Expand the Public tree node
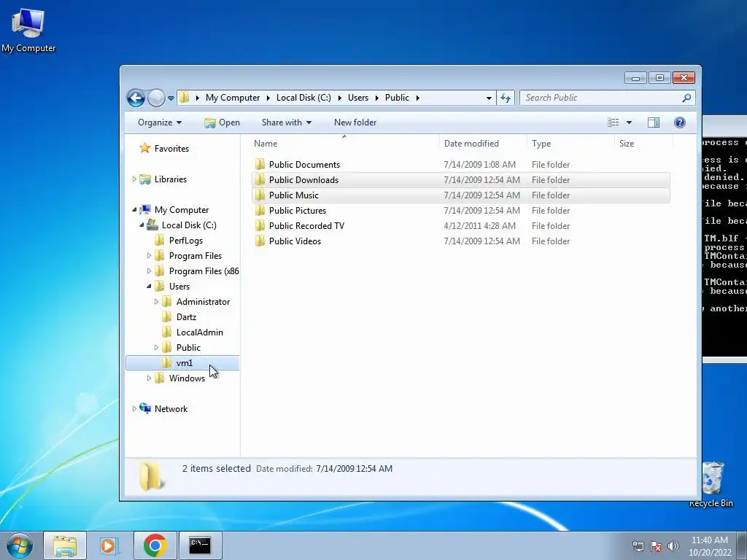The width and height of the screenshot is (747, 560). point(156,348)
